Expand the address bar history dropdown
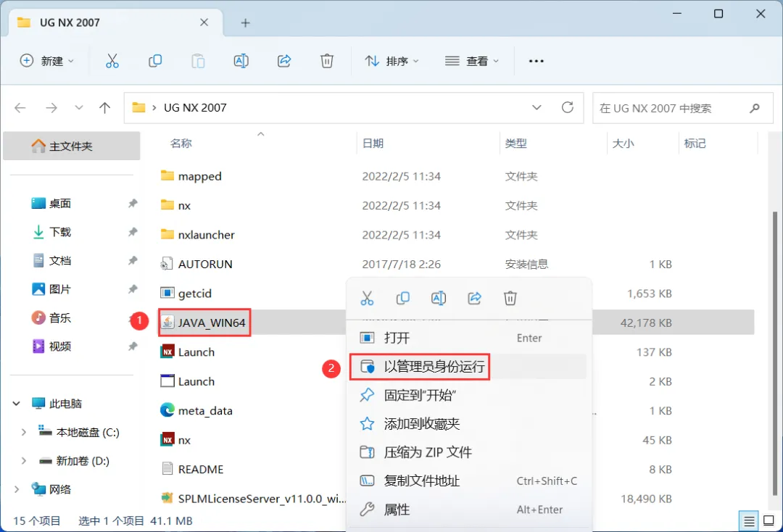The image size is (783, 532). point(536,107)
